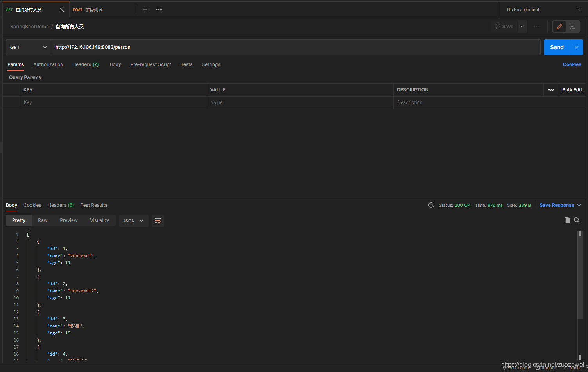Open a new request tab with plus icon

point(145,9)
